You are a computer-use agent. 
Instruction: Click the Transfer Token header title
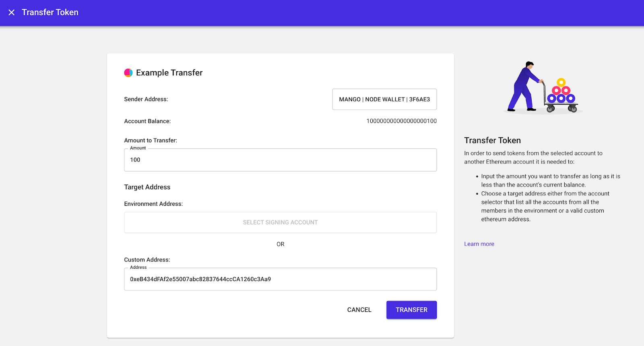coord(50,12)
